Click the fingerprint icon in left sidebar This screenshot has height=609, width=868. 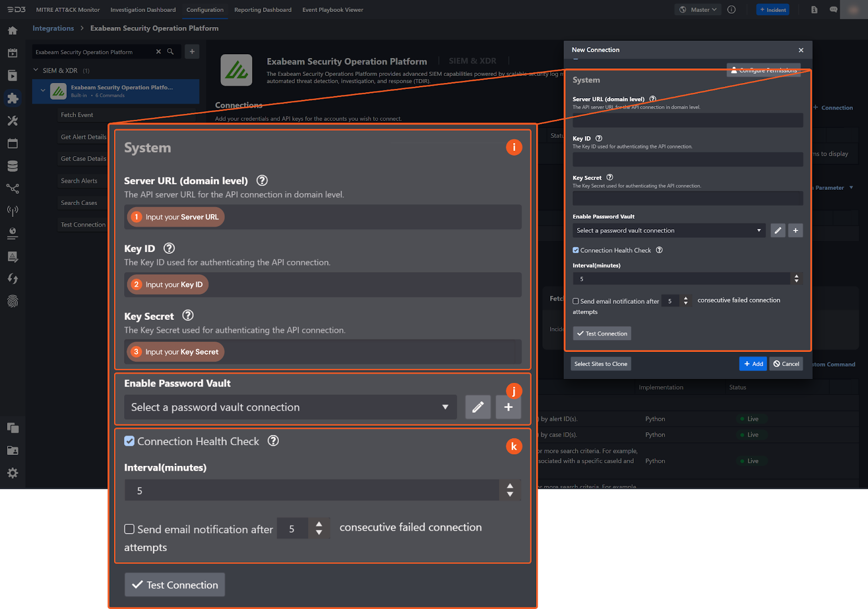pos(12,301)
